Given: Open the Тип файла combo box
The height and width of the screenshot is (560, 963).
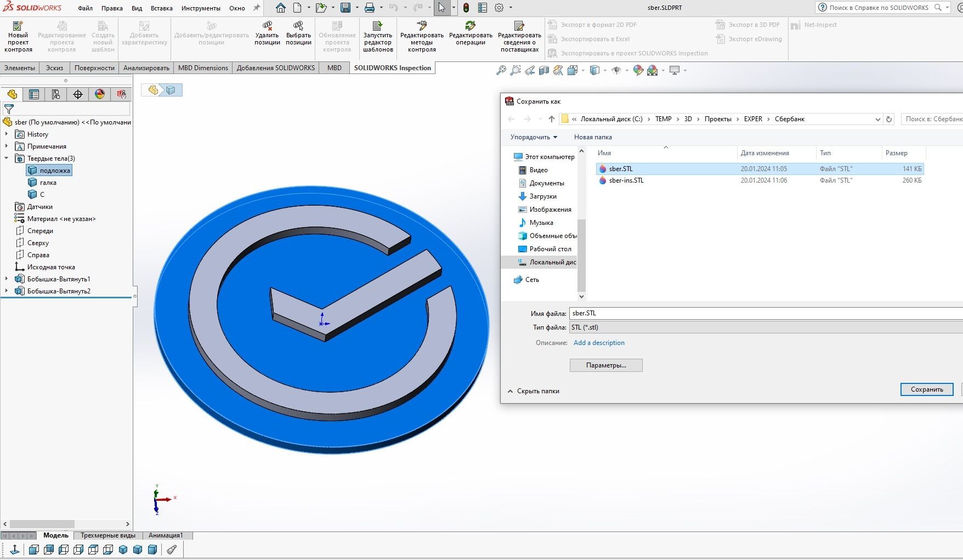Looking at the screenshot, I should (766, 327).
